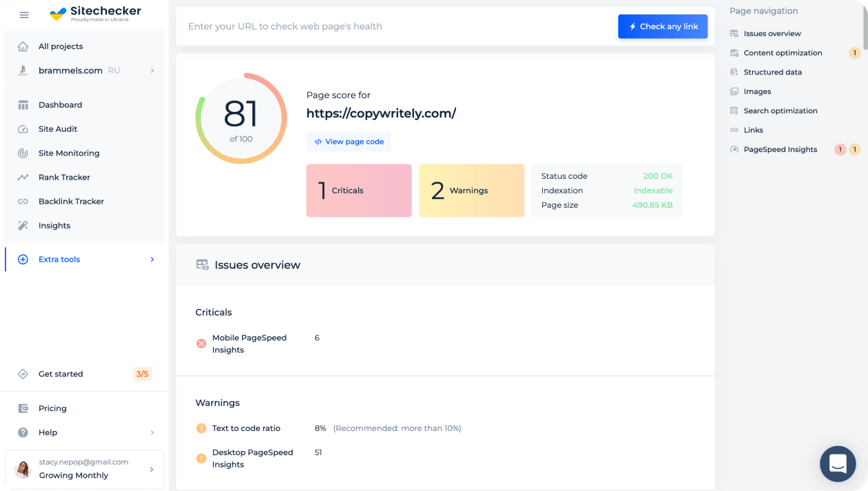Image resolution: width=868 pixels, height=491 pixels.
Task: Click the Desktop PageSpeed Insights warning label
Action: [x=253, y=459]
